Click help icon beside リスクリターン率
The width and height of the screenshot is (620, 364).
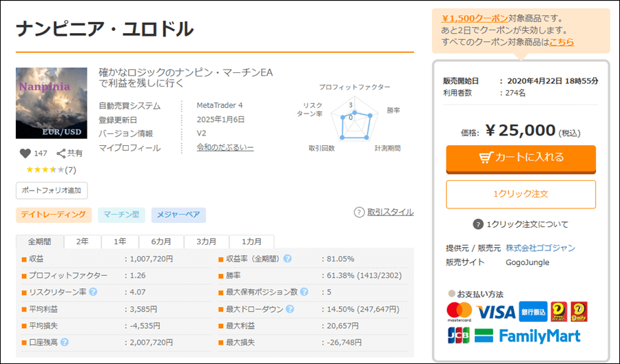click(x=92, y=292)
